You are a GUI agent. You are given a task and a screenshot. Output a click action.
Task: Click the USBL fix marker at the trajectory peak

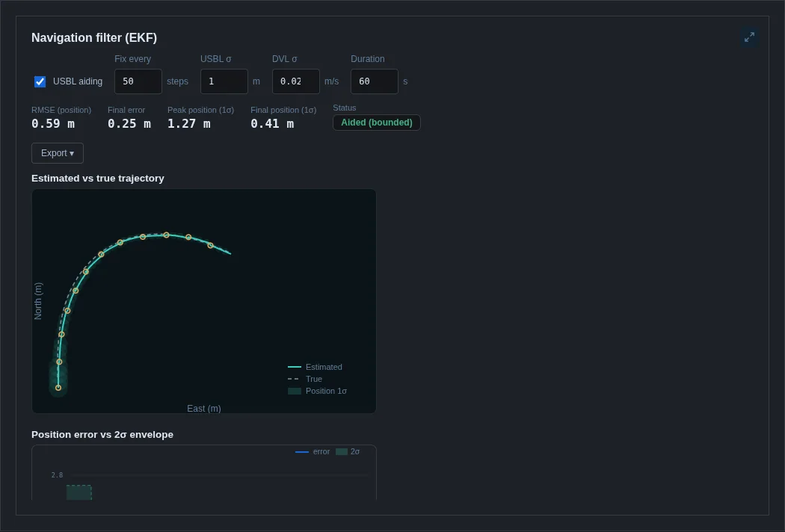(x=166, y=235)
